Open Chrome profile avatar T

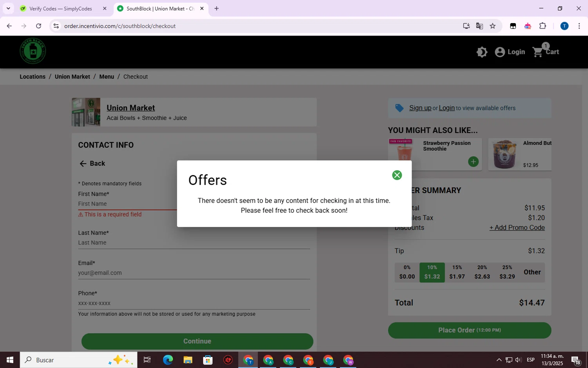click(x=564, y=26)
